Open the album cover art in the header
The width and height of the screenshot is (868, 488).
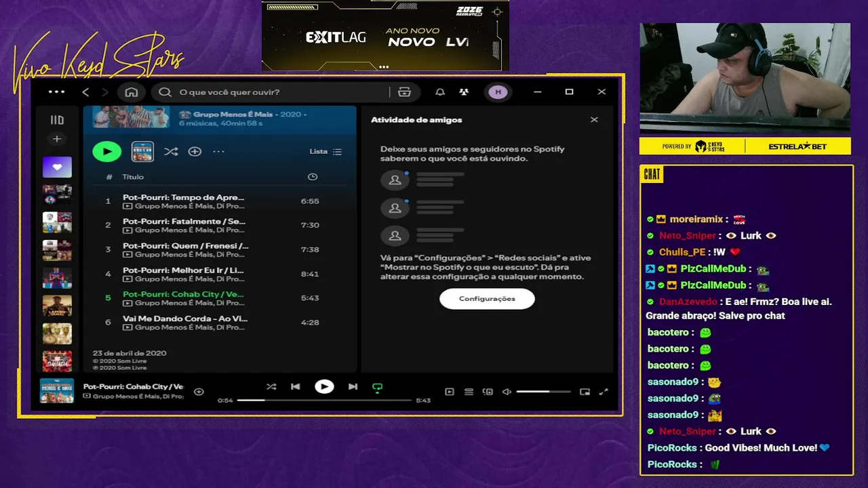131,117
